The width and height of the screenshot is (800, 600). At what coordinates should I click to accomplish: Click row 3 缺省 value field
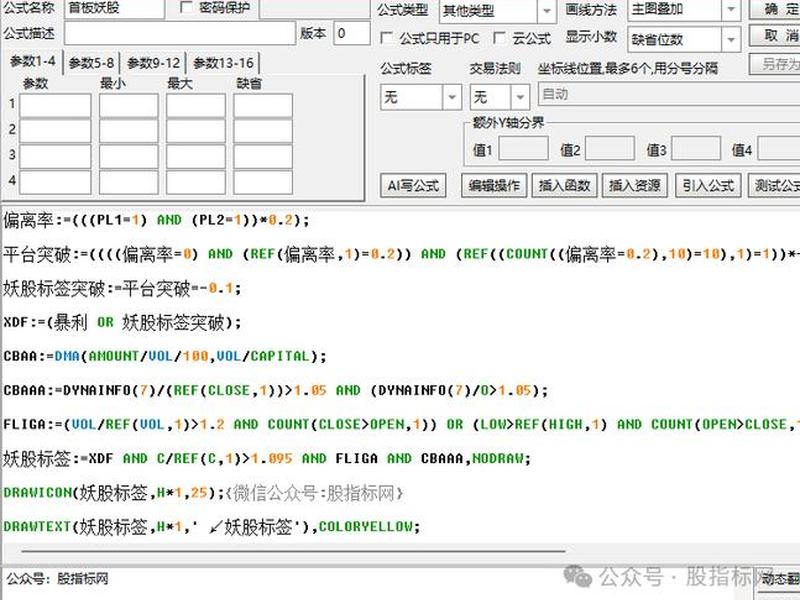pyautogui.click(x=263, y=157)
